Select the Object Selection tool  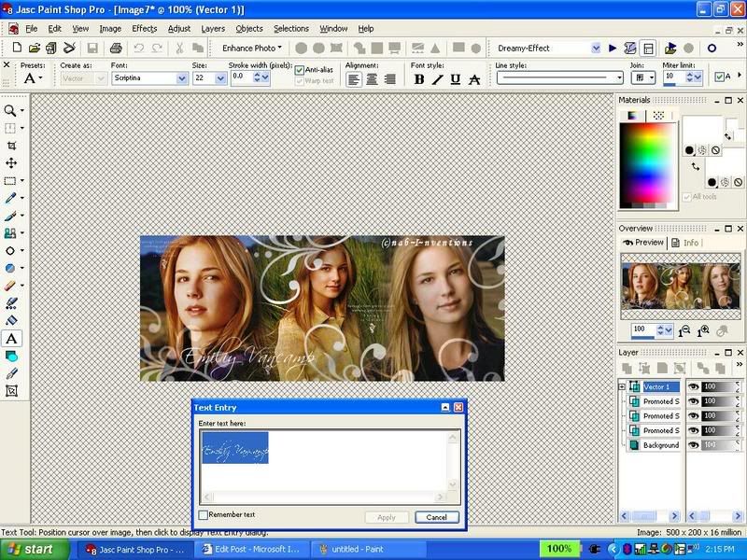11,391
